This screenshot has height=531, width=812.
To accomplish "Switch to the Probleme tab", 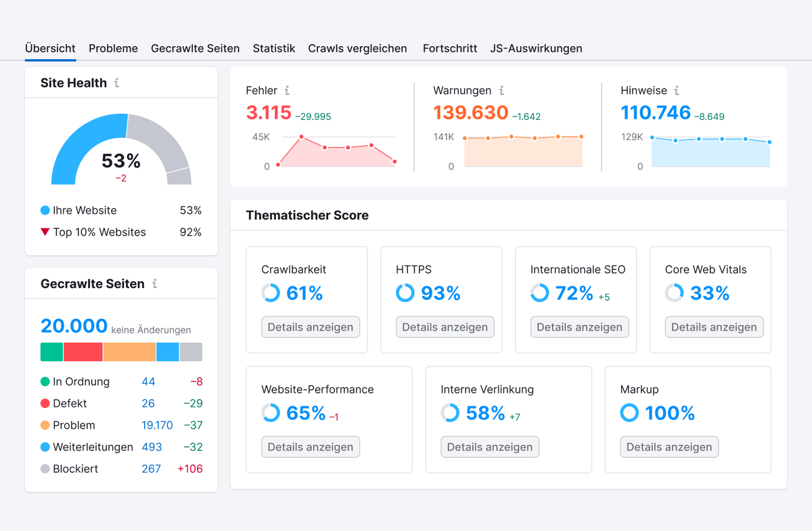I will tap(113, 48).
